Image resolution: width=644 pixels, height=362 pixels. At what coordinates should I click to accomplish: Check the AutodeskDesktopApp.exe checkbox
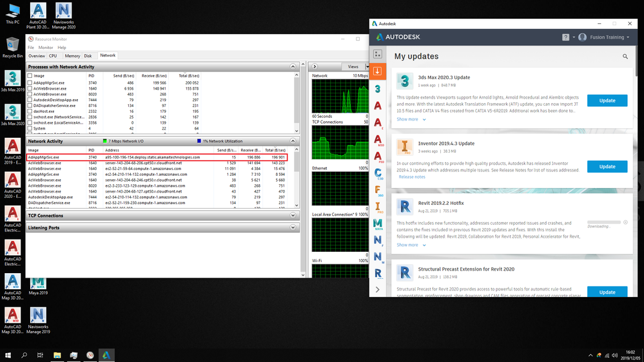pos(30,100)
